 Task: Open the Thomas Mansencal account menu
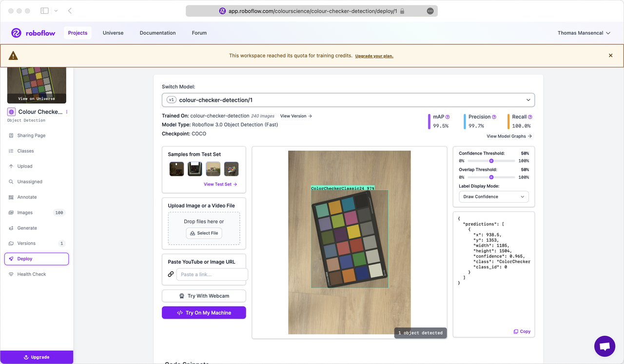584,33
